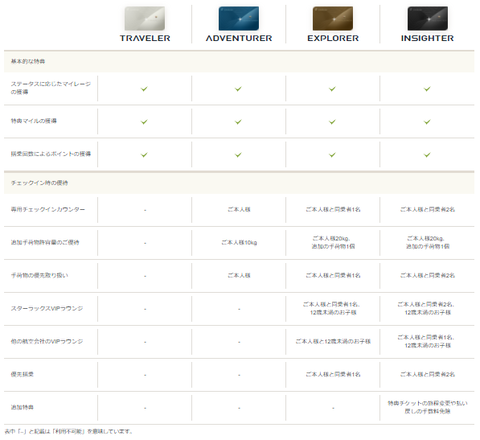The image size is (480, 440).
Task: Click ADVENTURER ご本人様 cell in 専用チェックインカウンター row
Action: tap(239, 209)
